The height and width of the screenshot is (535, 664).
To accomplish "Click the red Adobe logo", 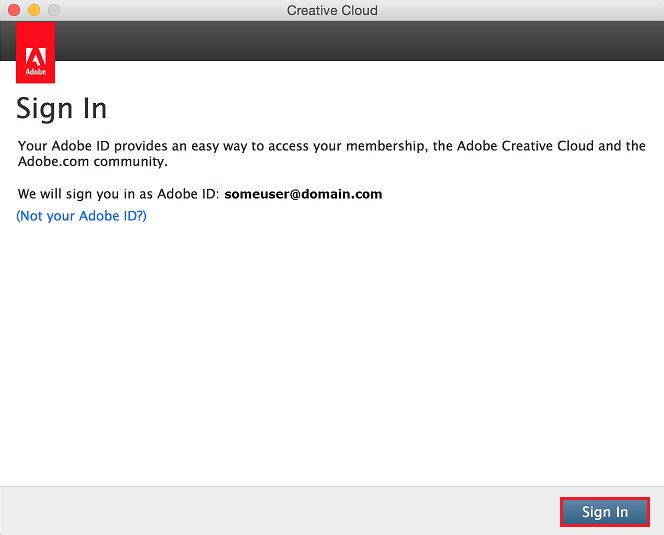I will pos(36,53).
